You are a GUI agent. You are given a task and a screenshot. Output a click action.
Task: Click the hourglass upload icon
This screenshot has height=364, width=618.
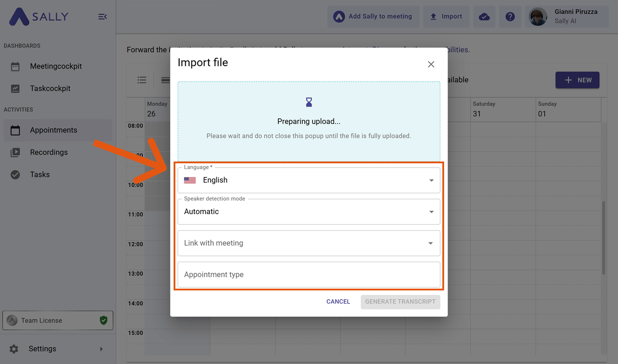point(309,102)
